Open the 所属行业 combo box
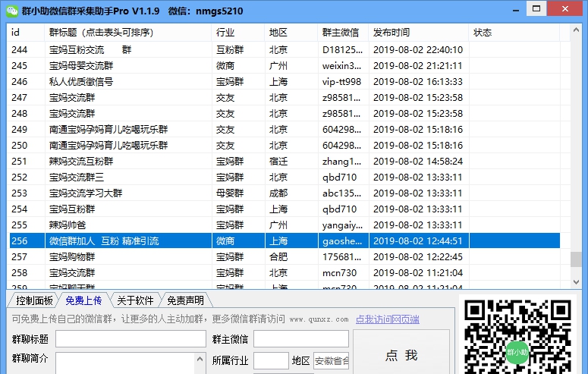The image size is (588, 374). point(271,360)
